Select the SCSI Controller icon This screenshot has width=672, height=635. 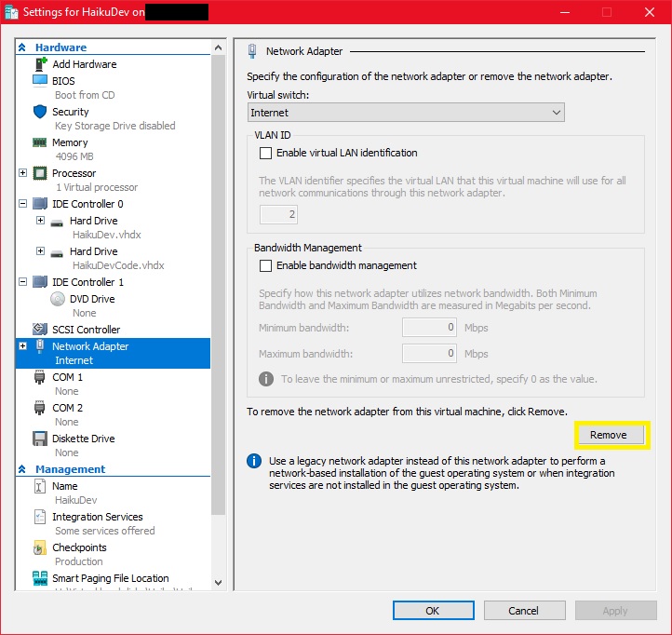pyautogui.click(x=40, y=330)
